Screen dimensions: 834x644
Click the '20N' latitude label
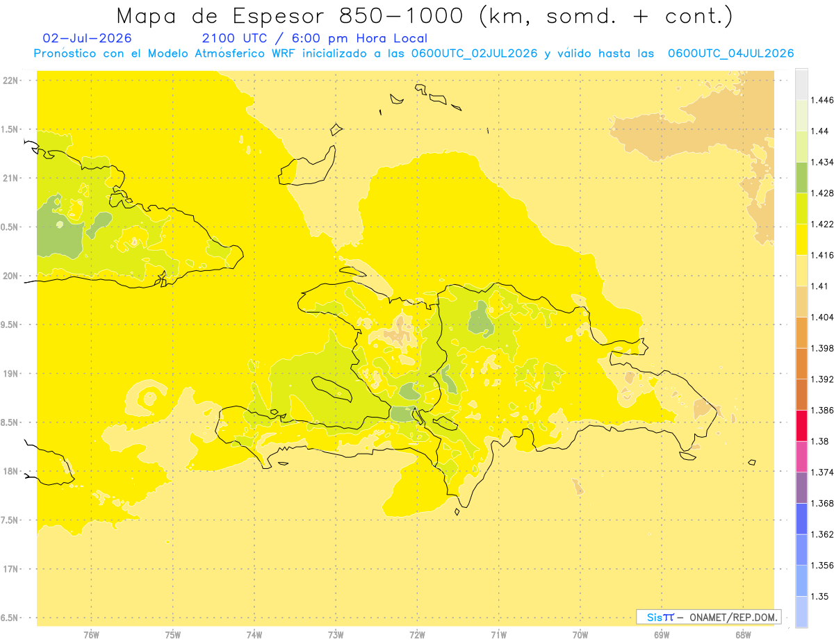(x=10, y=276)
